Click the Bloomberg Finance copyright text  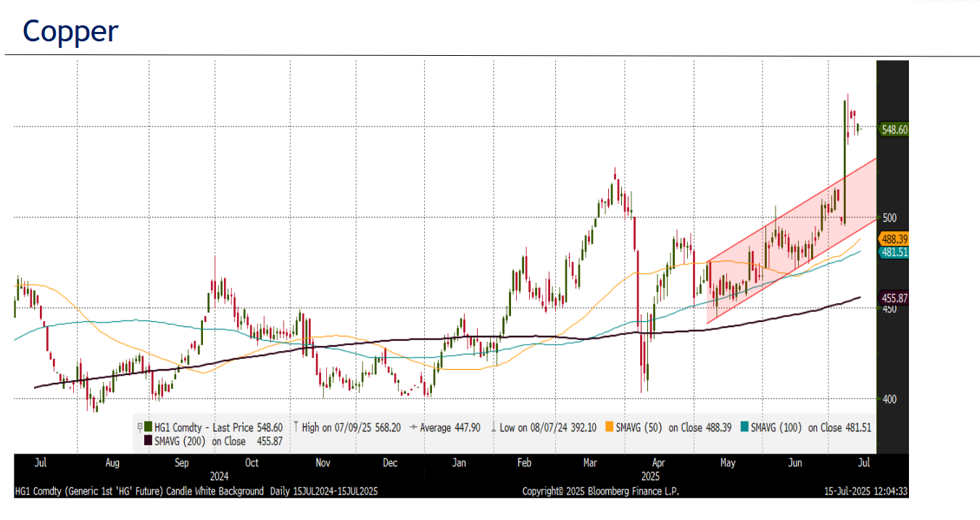point(600,492)
